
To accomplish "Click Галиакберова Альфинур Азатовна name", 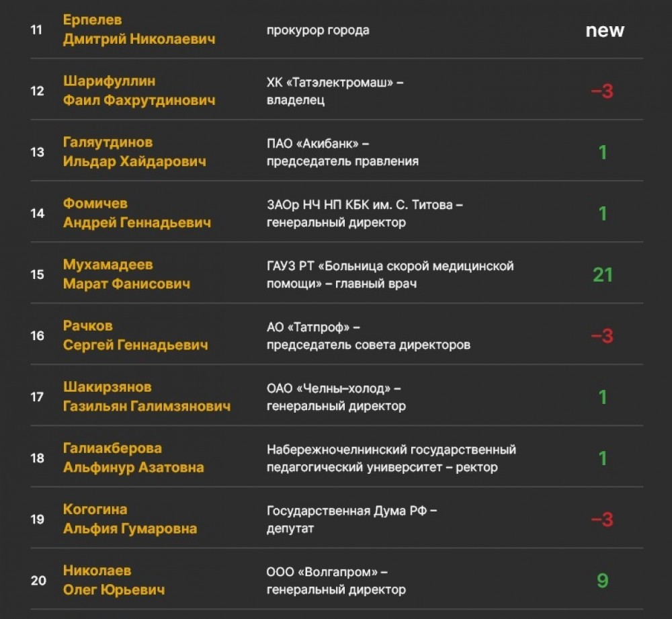I will click(x=133, y=458).
